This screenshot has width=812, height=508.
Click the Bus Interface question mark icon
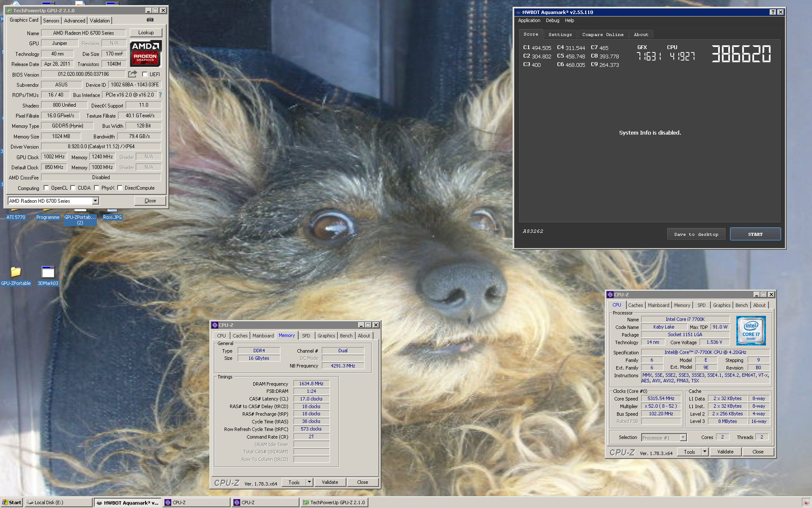[160, 95]
